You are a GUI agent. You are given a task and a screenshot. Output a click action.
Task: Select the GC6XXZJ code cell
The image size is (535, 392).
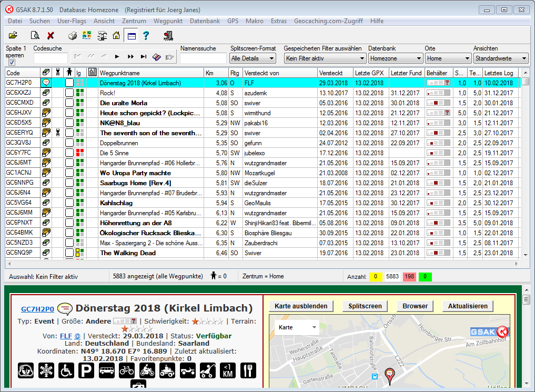[23, 93]
